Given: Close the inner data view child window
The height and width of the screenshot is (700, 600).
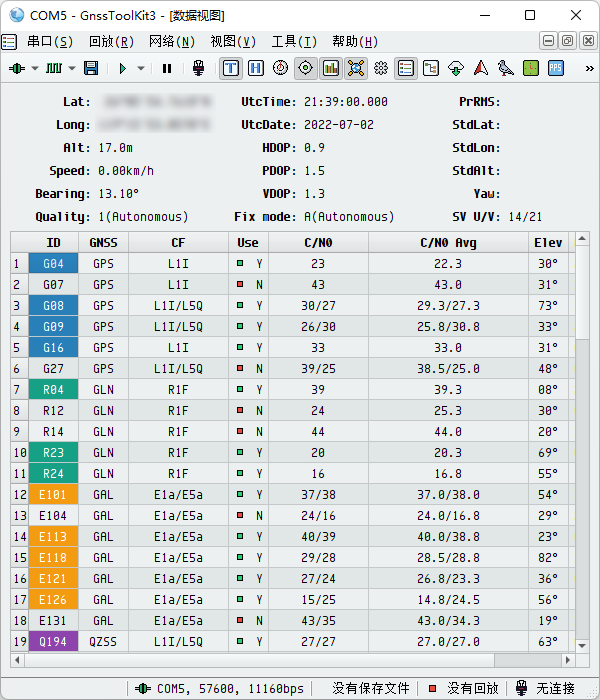Looking at the screenshot, I should 588,41.
